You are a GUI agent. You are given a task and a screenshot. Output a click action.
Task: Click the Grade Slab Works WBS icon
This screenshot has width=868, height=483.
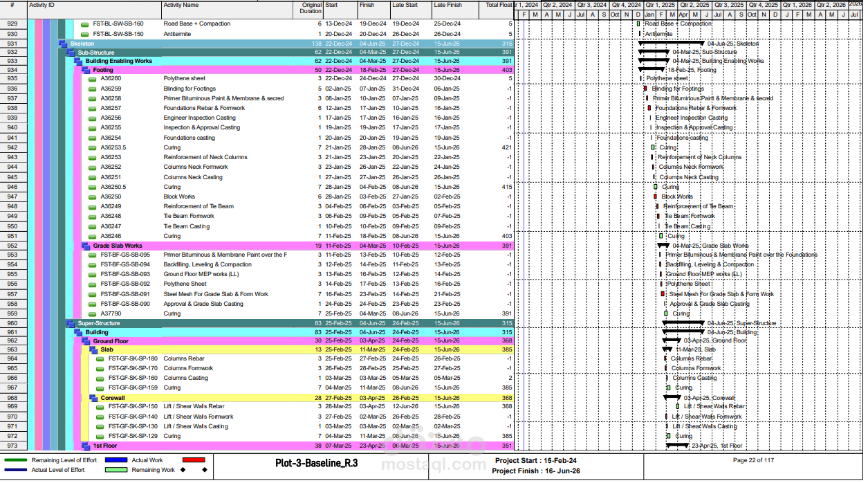86,246
